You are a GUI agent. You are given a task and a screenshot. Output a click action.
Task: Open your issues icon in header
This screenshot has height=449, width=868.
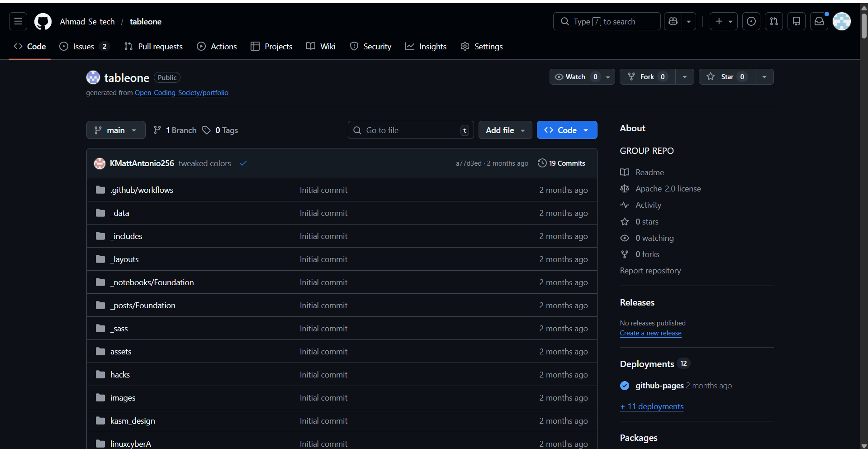coord(751,21)
